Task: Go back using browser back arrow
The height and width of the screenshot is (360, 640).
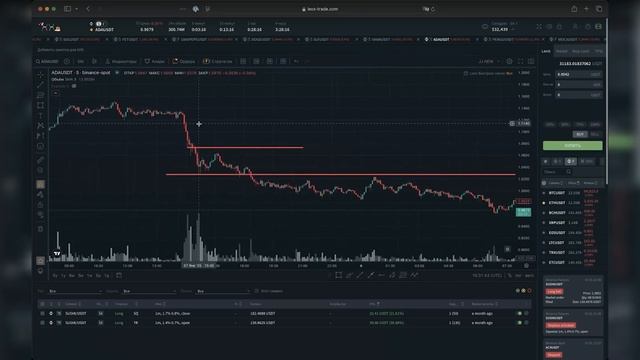Action: [88, 9]
